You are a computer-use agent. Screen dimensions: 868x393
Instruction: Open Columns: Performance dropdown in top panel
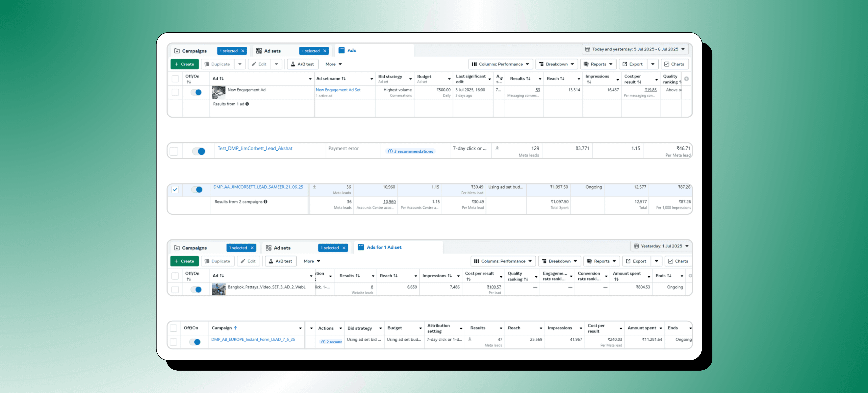pyautogui.click(x=501, y=64)
